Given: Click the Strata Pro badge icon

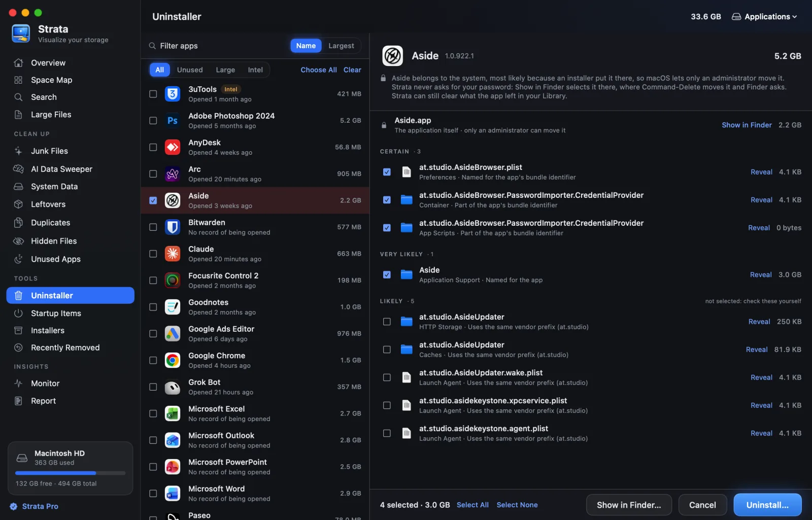Looking at the screenshot, I should click(14, 506).
